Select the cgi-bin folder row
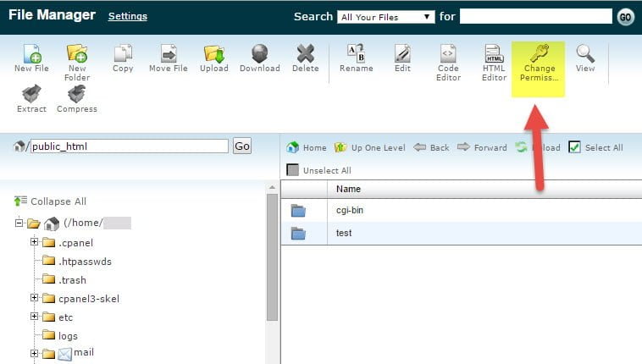The width and height of the screenshot is (642, 364). 350,210
